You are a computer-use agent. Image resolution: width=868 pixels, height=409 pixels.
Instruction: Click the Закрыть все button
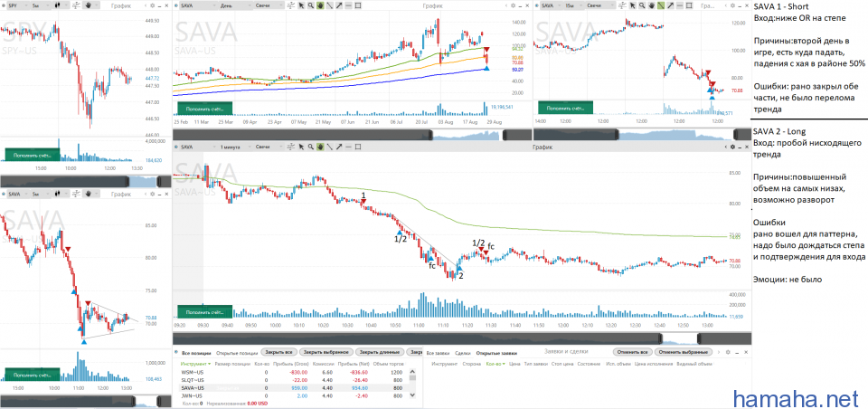[278, 353]
